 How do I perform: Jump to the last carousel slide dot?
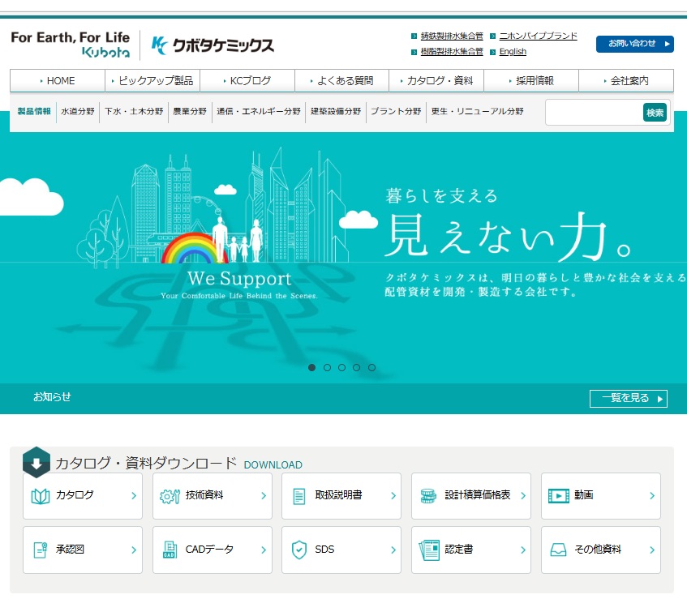tap(371, 367)
